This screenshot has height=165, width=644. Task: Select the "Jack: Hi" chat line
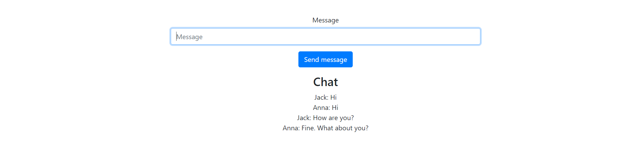325,97
